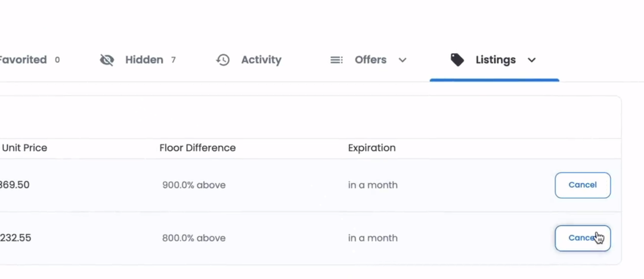Image resolution: width=644 pixels, height=279 pixels.
Task: Click the Expiration column header
Action: tap(371, 148)
